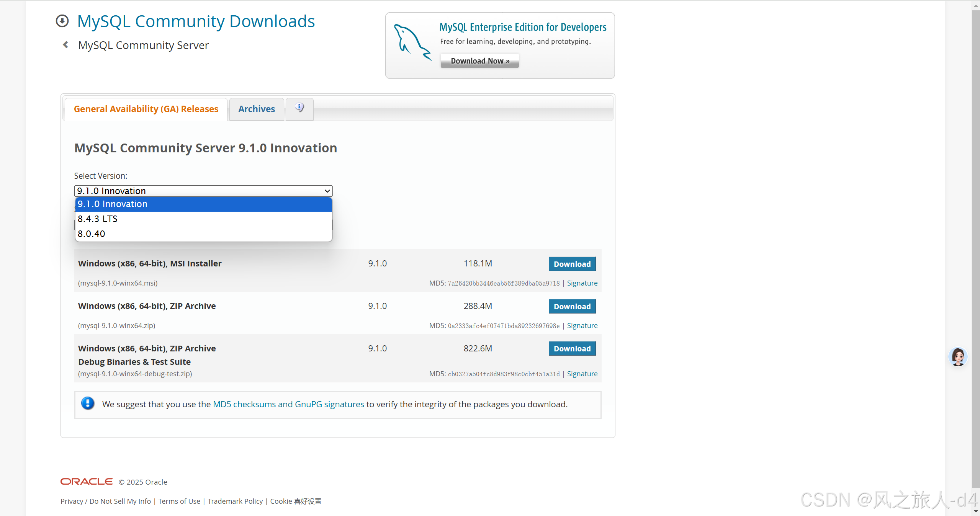Click the 118.1M file size text
The width and height of the screenshot is (980, 516).
coord(478,264)
